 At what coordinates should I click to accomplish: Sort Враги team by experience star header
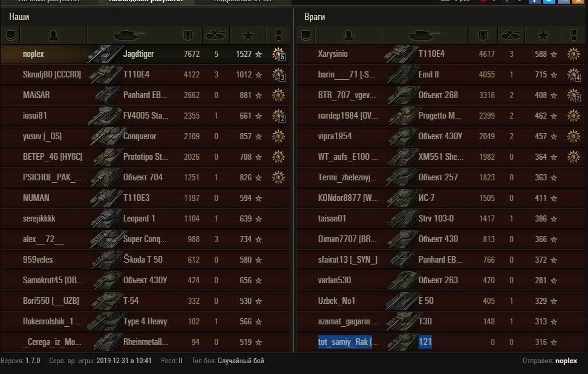pos(543,36)
